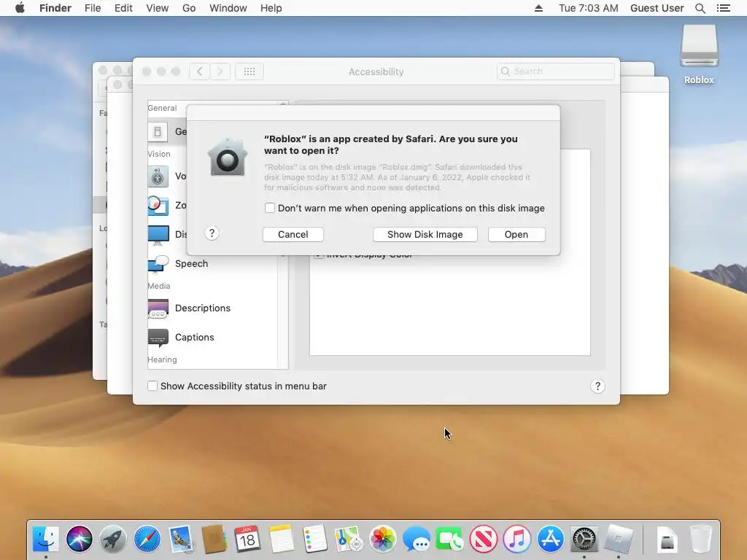
Task: Click the System Preferences search field
Action: tap(555, 71)
